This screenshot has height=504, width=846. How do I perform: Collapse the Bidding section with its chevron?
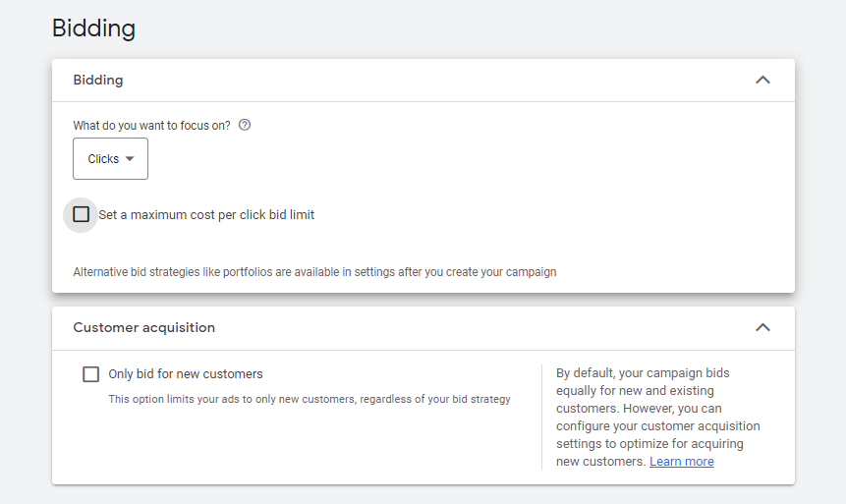click(762, 80)
